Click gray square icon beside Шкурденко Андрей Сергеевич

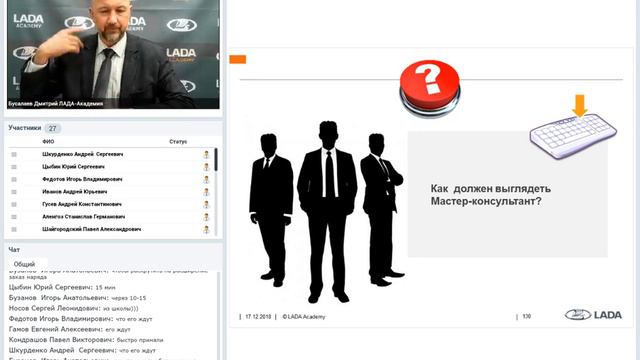click(x=14, y=154)
